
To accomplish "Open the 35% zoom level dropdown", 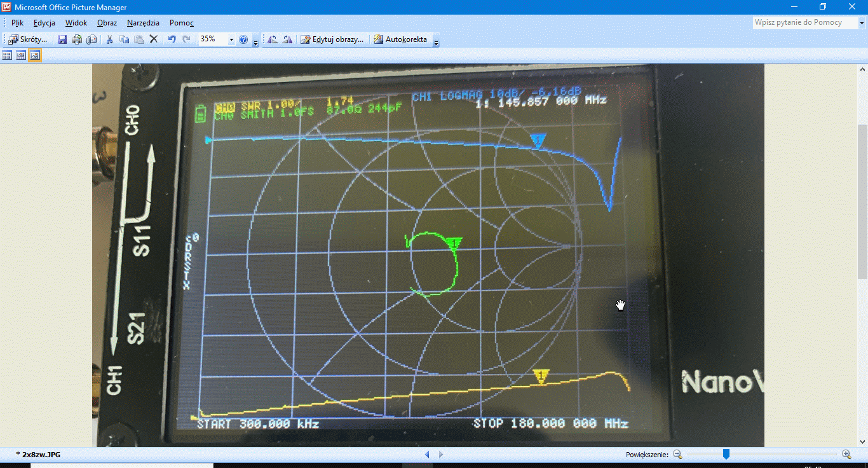I will pyautogui.click(x=231, y=39).
